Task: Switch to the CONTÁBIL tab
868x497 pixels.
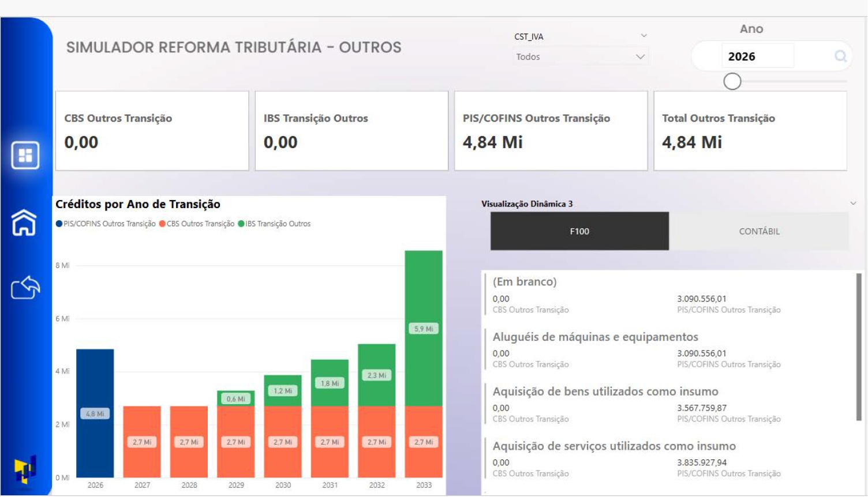Action: (759, 231)
